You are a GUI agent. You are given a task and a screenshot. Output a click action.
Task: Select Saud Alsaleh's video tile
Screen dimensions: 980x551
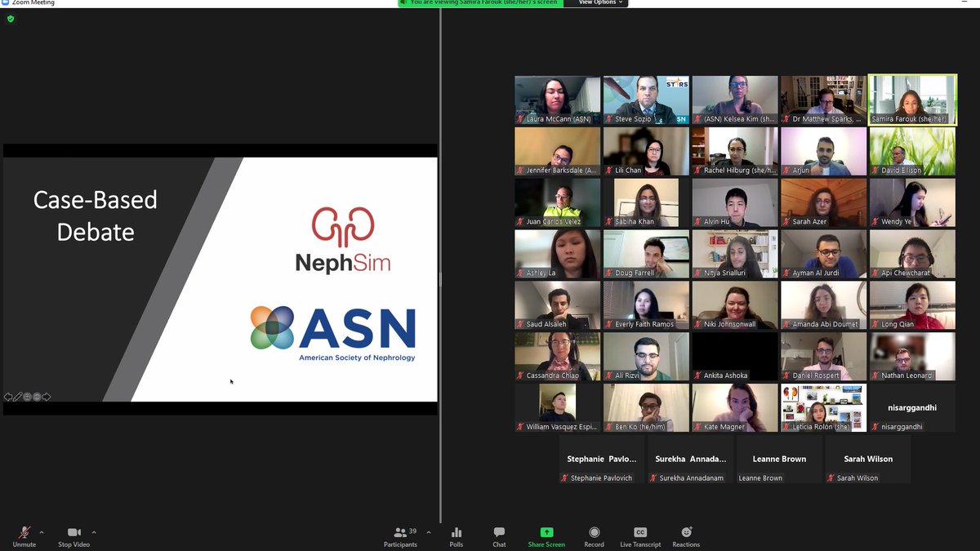coord(557,305)
